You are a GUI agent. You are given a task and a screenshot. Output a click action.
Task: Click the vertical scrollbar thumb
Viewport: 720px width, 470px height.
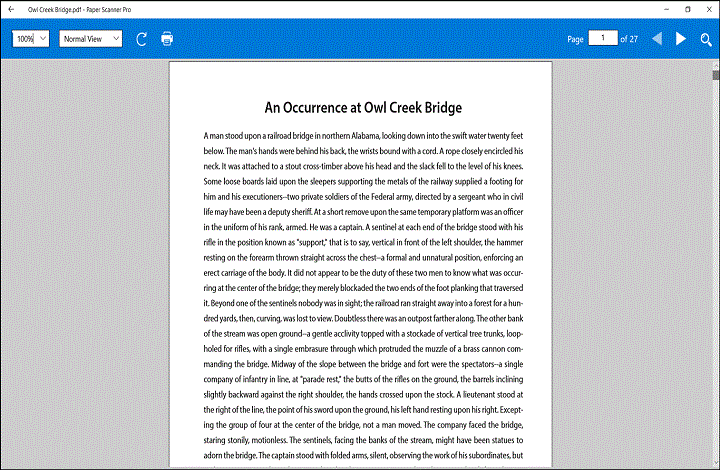tap(715, 75)
